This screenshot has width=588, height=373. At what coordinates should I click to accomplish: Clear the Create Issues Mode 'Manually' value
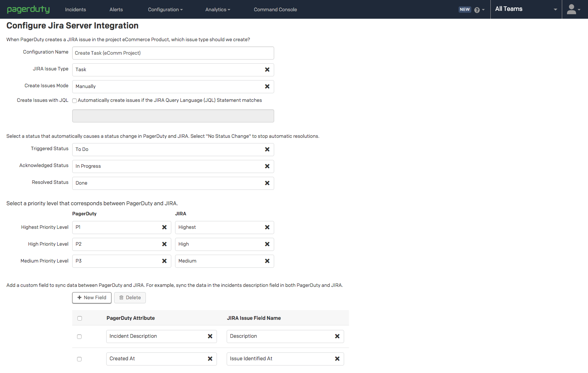pyautogui.click(x=267, y=87)
